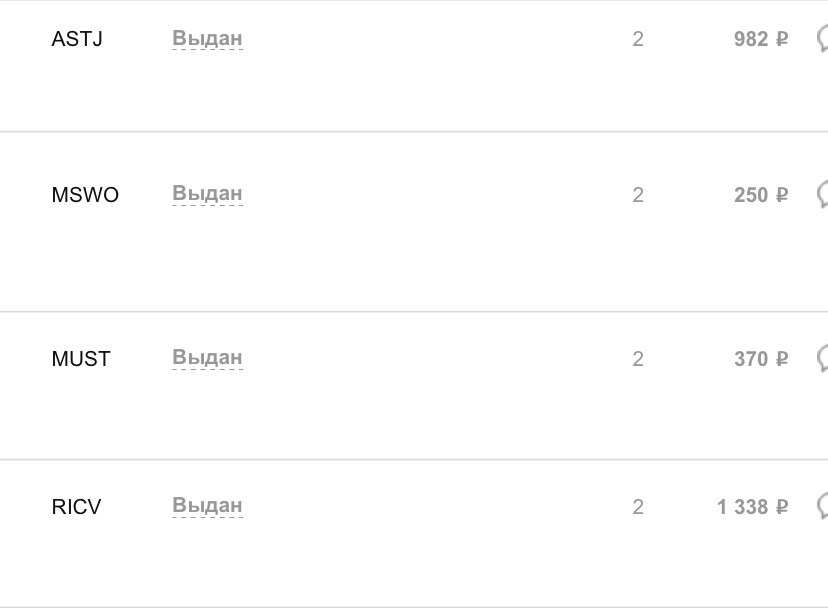This screenshot has width=828, height=608.
Task: Click the Выдан status of order RICV
Action: click(x=208, y=506)
